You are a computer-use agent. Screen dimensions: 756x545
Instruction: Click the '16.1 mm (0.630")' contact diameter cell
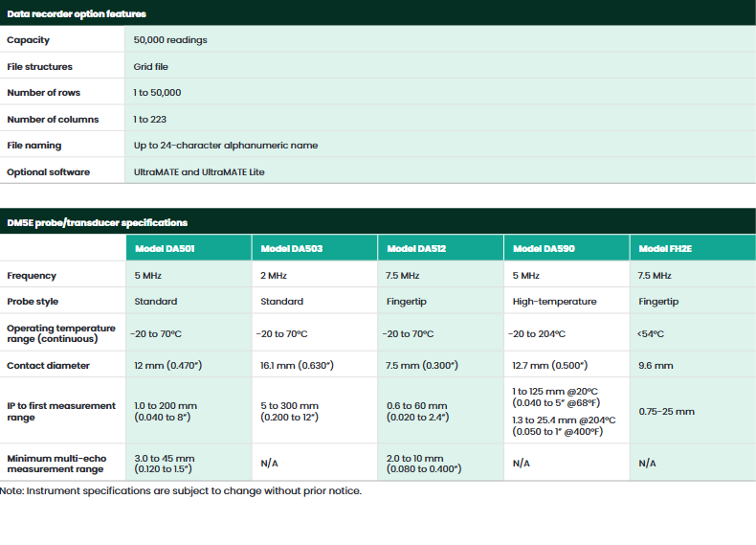(297, 365)
